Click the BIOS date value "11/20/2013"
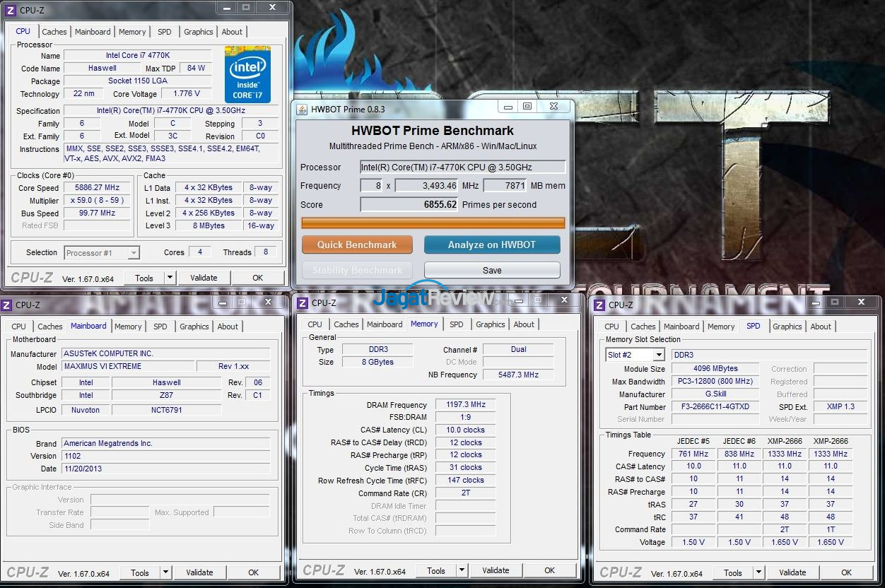The width and height of the screenshot is (885, 588). [x=165, y=469]
